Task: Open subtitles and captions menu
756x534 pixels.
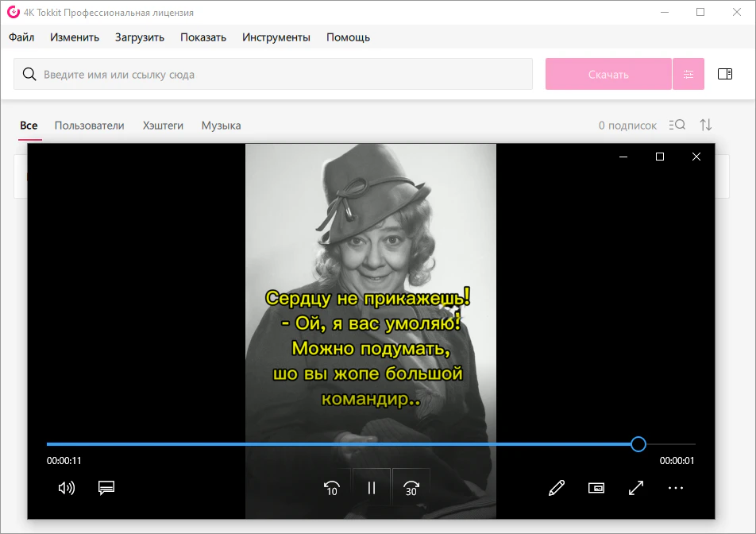Action: [x=107, y=488]
